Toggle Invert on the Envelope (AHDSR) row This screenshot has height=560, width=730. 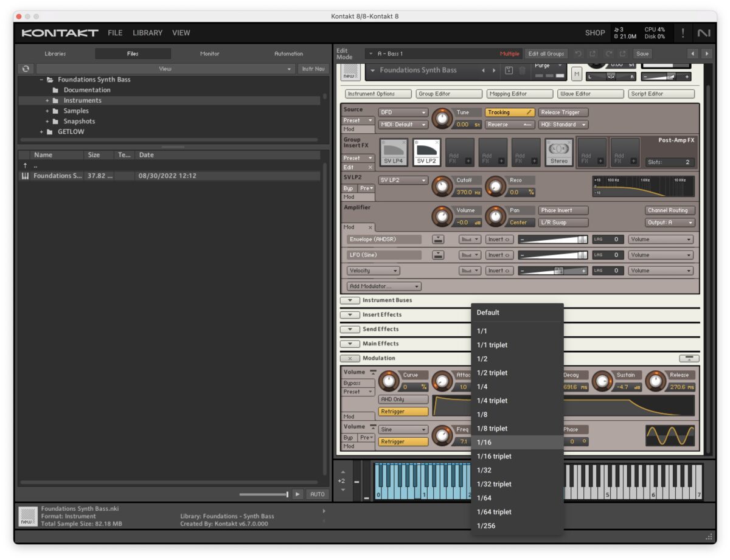(499, 240)
